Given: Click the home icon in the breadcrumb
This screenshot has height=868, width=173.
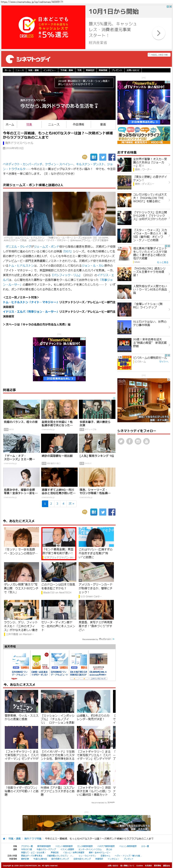Looking at the screenshot, I should pyautogui.click(x=4, y=838).
